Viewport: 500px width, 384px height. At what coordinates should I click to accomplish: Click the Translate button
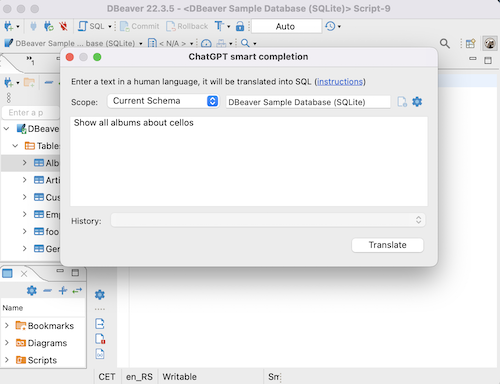click(x=387, y=245)
